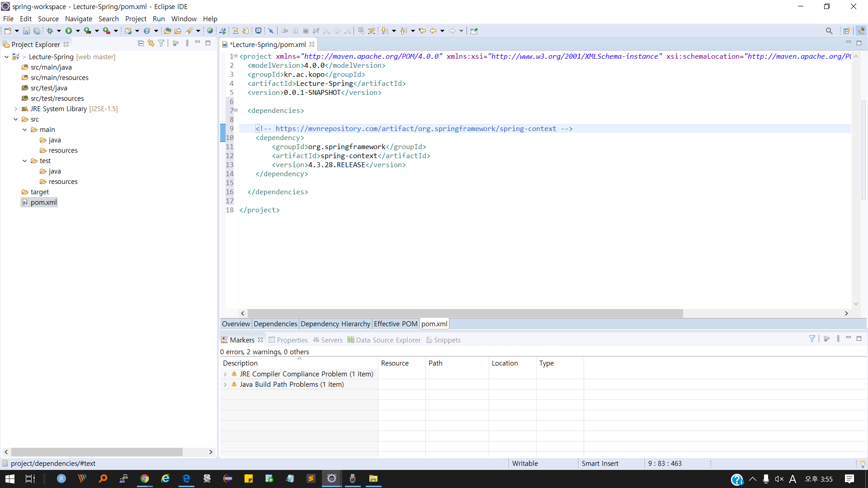Open the Navigate menu
Screen dimensions: 868x488
(x=79, y=19)
